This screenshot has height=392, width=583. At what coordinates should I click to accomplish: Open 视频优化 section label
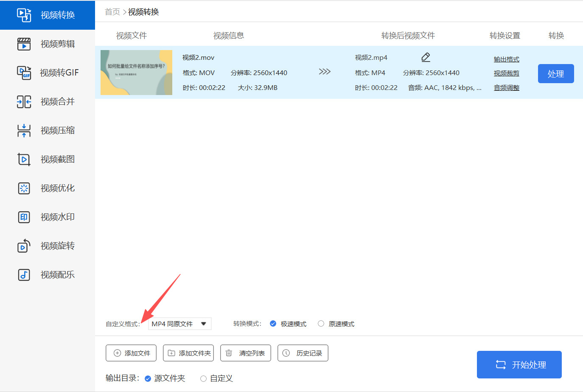pyautogui.click(x=58, y=188)
